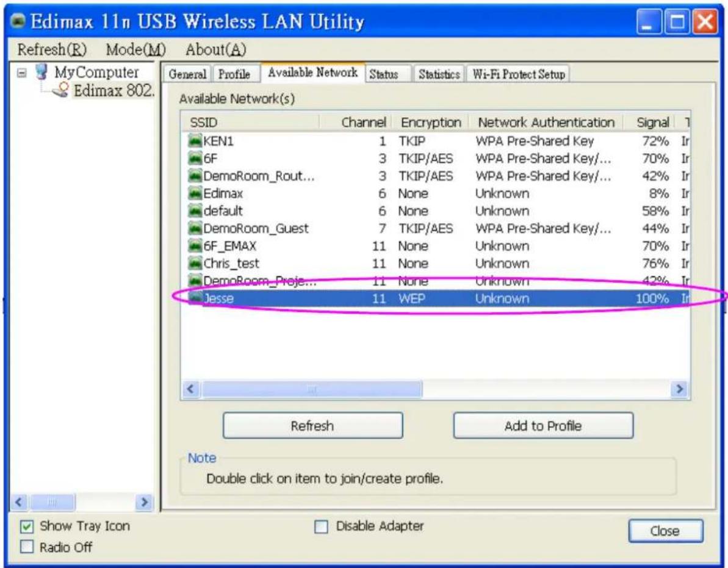Screen dimensions: 728x568
Task: Sort by the Encryption column header
Action: (430, 123)
